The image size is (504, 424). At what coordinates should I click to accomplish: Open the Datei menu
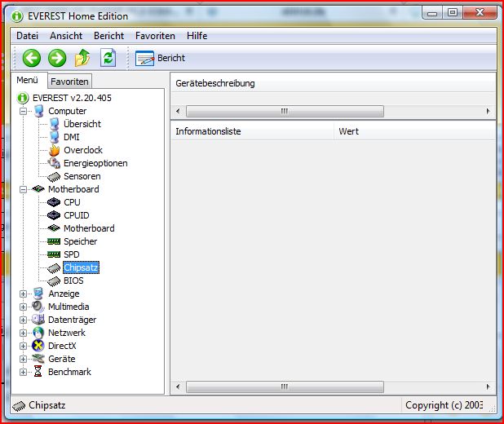point(28,36)
